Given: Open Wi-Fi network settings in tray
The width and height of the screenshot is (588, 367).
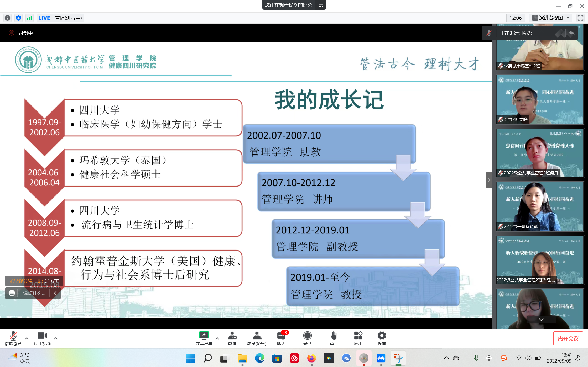Looking at the screenshot, I should point(519,358).
